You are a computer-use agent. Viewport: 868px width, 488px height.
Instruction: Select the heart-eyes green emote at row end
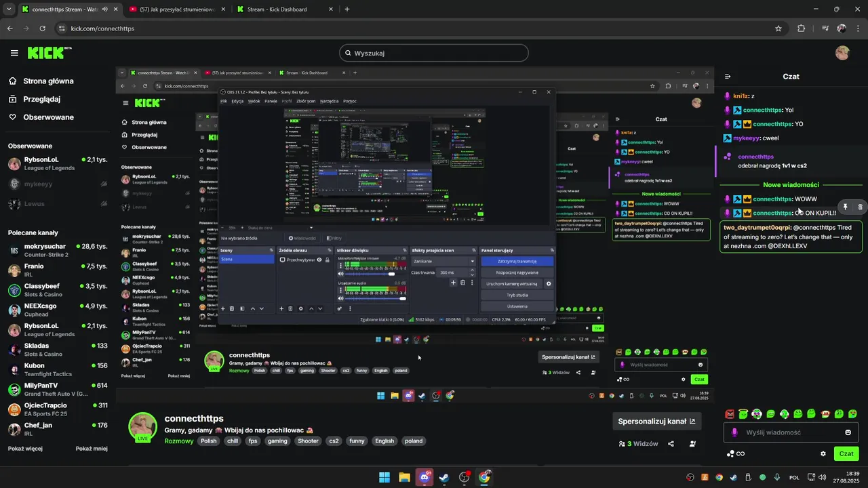(x=852, y=413)
